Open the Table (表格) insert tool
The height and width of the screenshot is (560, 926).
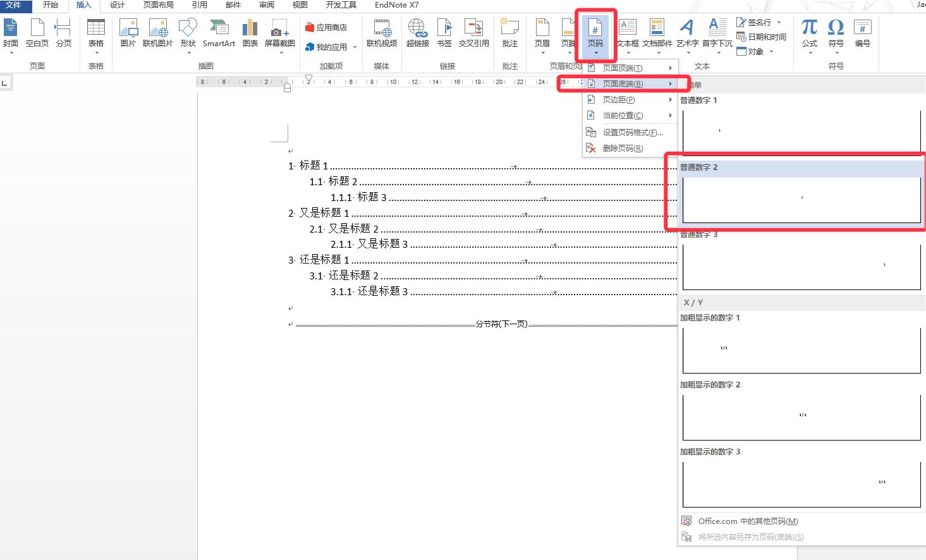[96, 35]
